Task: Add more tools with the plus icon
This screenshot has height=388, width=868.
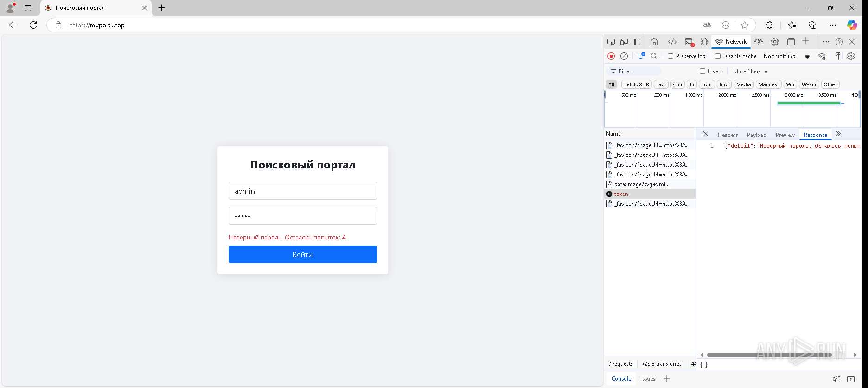Action: (805, 41)
